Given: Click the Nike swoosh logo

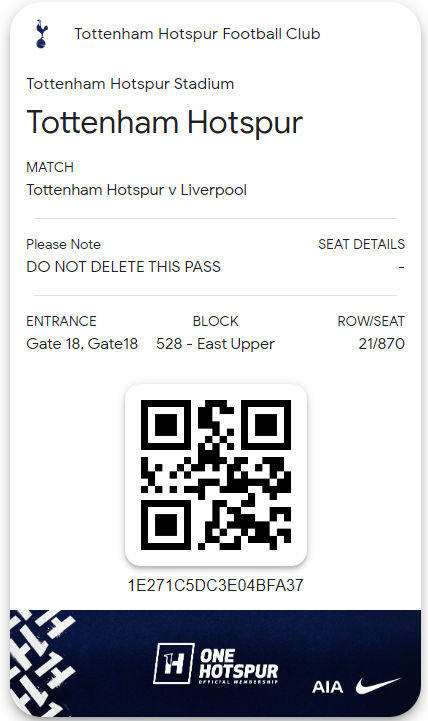Looking at the screenshot, I should pyautogui.click(x=378, y=686).
